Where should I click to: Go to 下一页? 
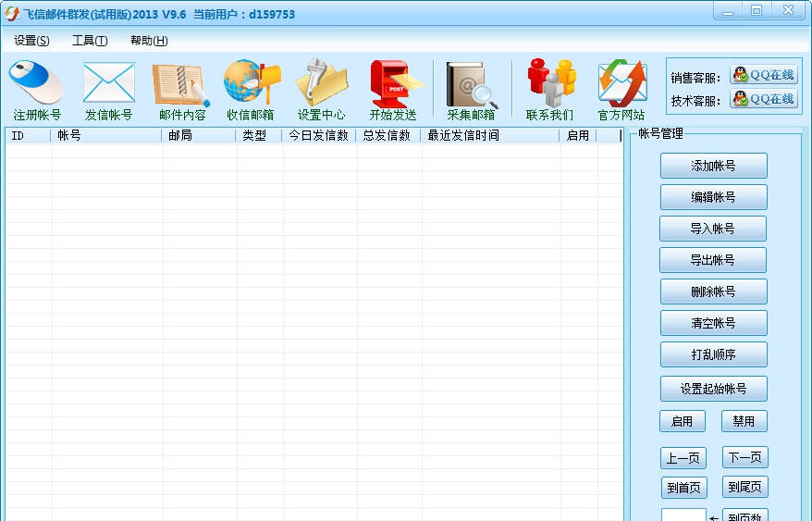coord(745,457)
